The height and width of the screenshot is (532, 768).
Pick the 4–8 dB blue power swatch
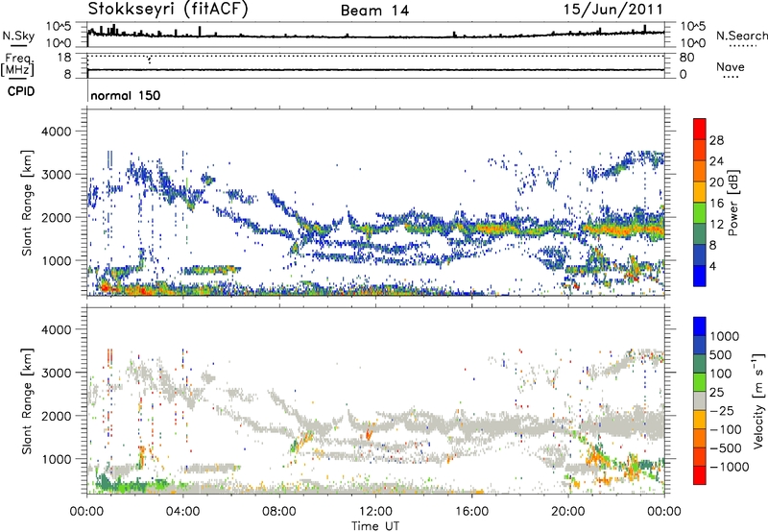[x=700, y=255]
